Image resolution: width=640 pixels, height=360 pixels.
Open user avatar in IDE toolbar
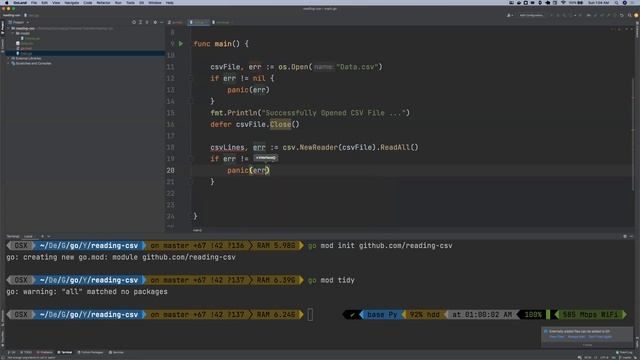pos(636,16)
